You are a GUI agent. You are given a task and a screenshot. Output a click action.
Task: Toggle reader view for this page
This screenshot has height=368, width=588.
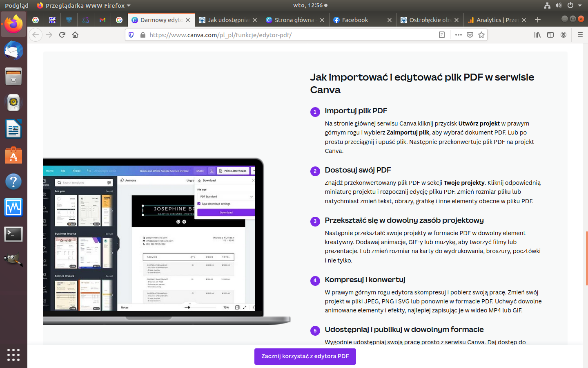pyautogui.click(x=441, y=35)
